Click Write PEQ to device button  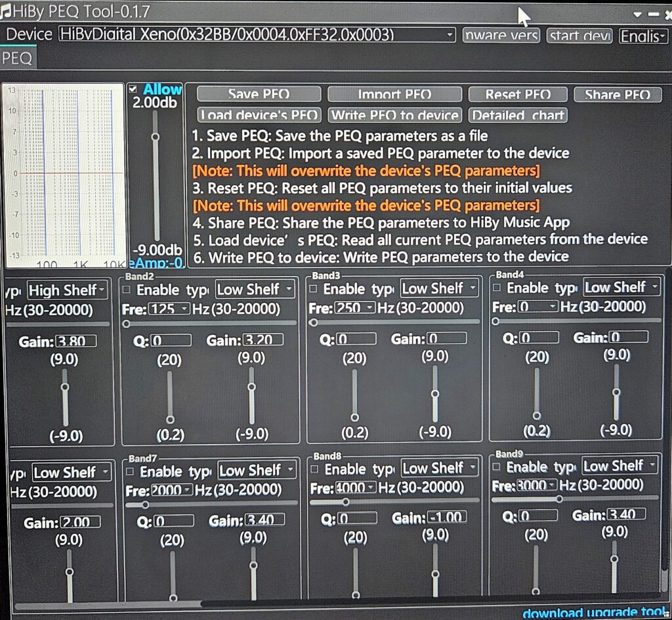[394, 115]
